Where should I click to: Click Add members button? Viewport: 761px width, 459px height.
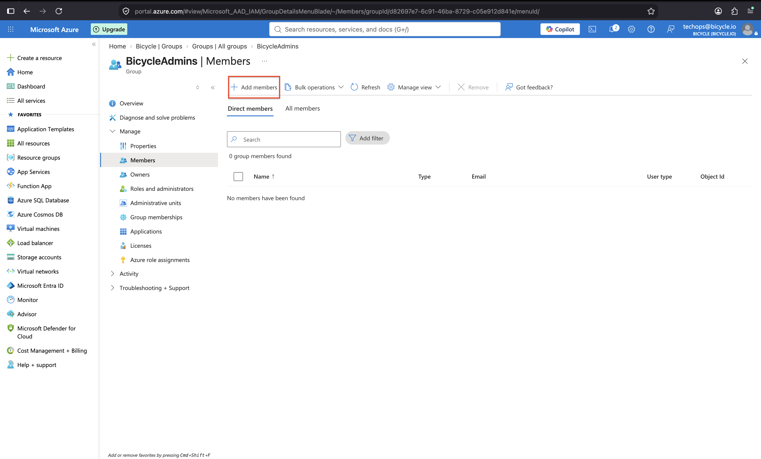pos(254,87)
